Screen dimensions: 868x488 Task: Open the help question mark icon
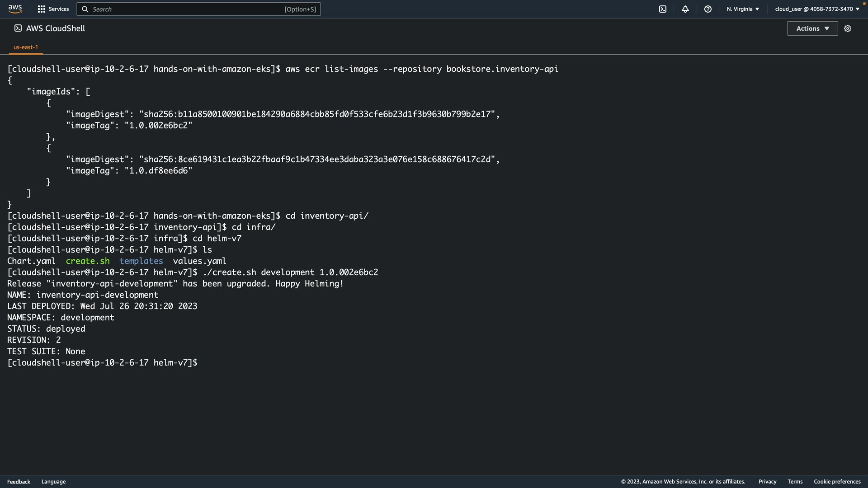point(708,9)
